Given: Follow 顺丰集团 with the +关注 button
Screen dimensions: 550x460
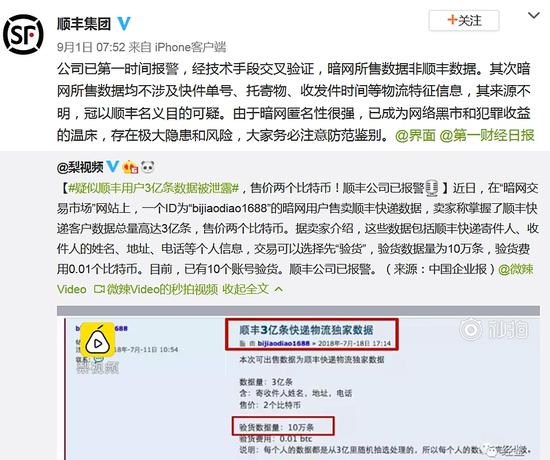Looking at the screenshot, I should coord(464,21).
